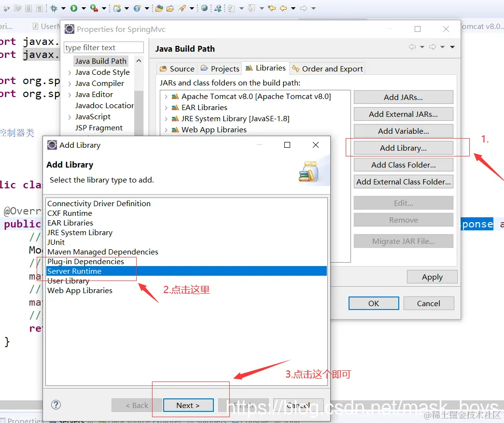The image size is (504, 423).
Task: Click the New Java Package icon in toolbar
Action: tap(117, 8)
